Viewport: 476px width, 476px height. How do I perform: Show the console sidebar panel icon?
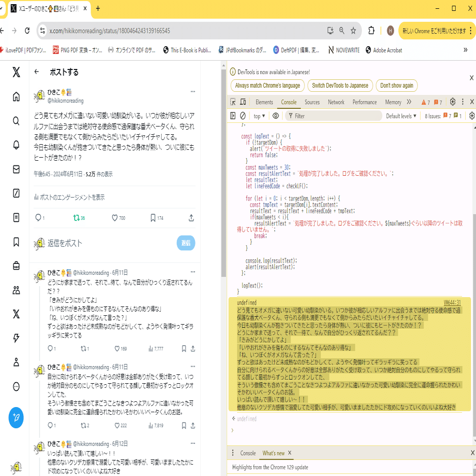(x=232, y=116)
